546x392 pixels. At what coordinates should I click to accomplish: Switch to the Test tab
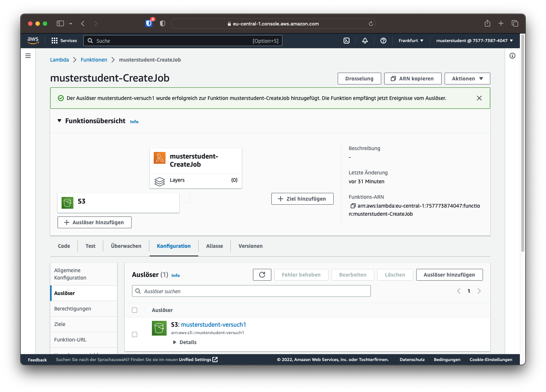90,246
